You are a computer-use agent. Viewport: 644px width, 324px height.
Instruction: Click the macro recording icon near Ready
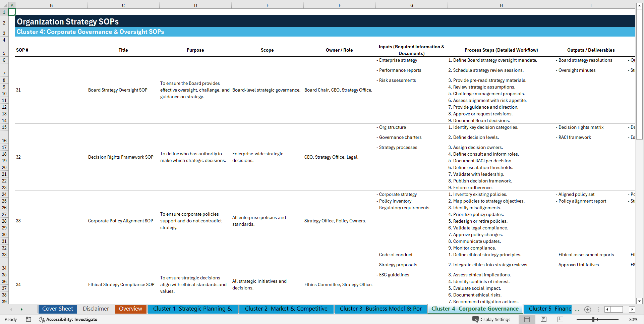(28, 319)
